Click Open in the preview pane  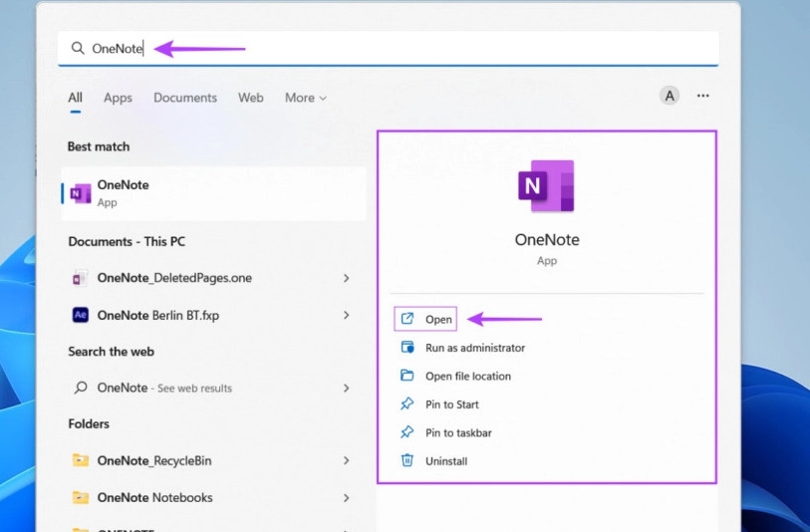[425, 319]
